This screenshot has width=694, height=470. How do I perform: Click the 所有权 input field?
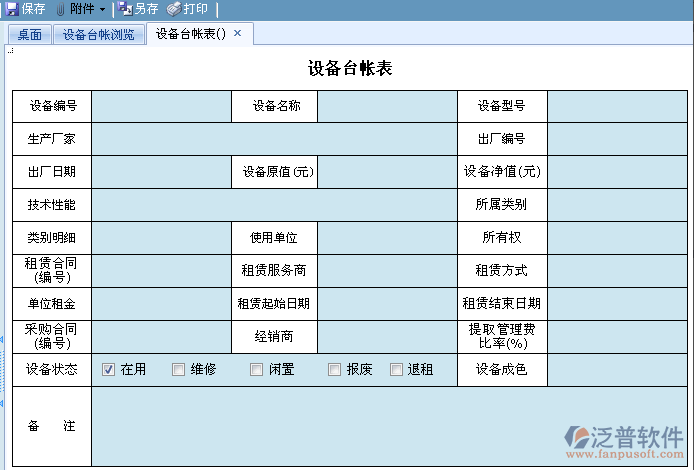[617, 238]
